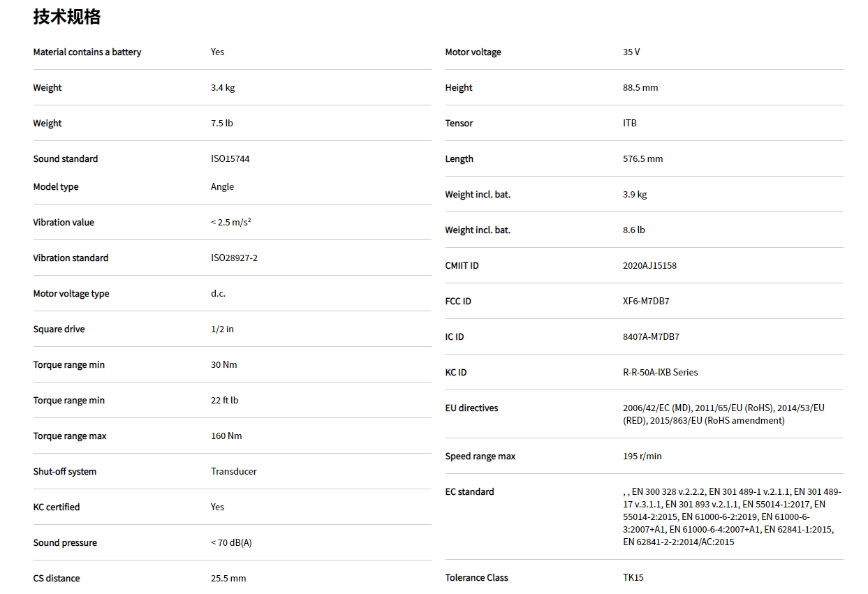The image size is (868, 594).
Task: Click the IC ID value 8407A-M7DB7
Action: point(651,337)
